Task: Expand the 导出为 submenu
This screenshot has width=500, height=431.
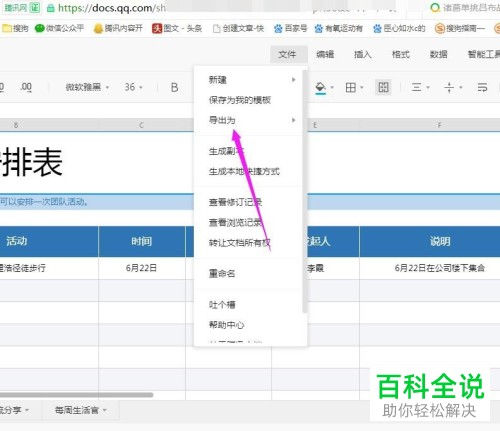Action: click(x=250, y=120)
